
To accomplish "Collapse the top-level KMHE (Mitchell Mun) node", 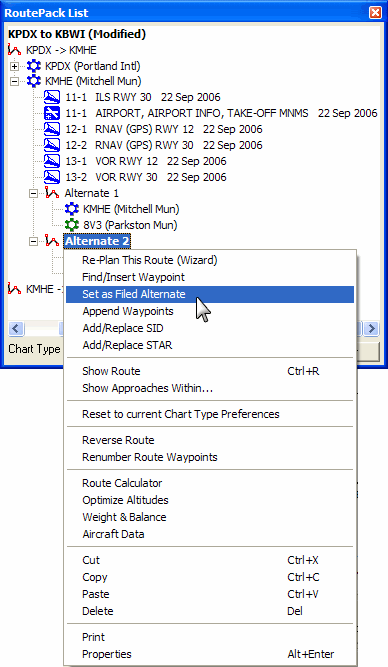I will coord(14,81).
